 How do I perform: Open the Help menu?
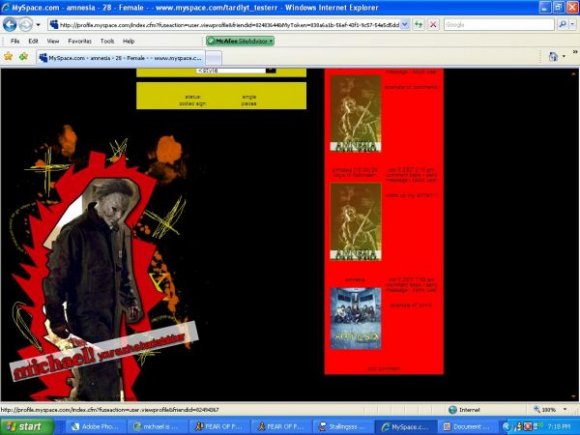(x=128, y=41)
